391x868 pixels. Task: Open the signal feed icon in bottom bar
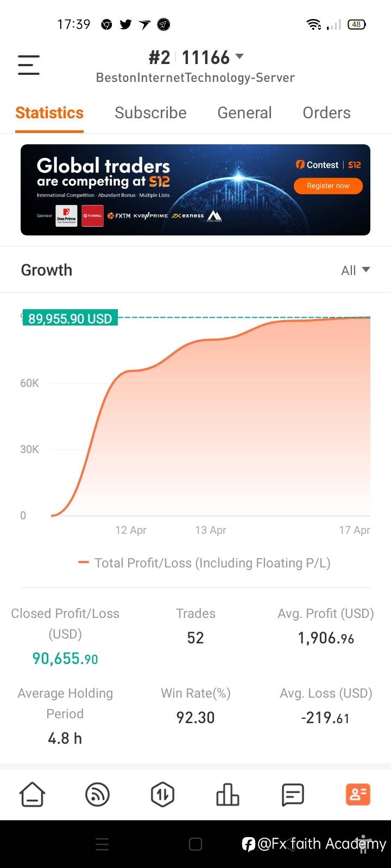pyautogui.click(x=98, y=795)
